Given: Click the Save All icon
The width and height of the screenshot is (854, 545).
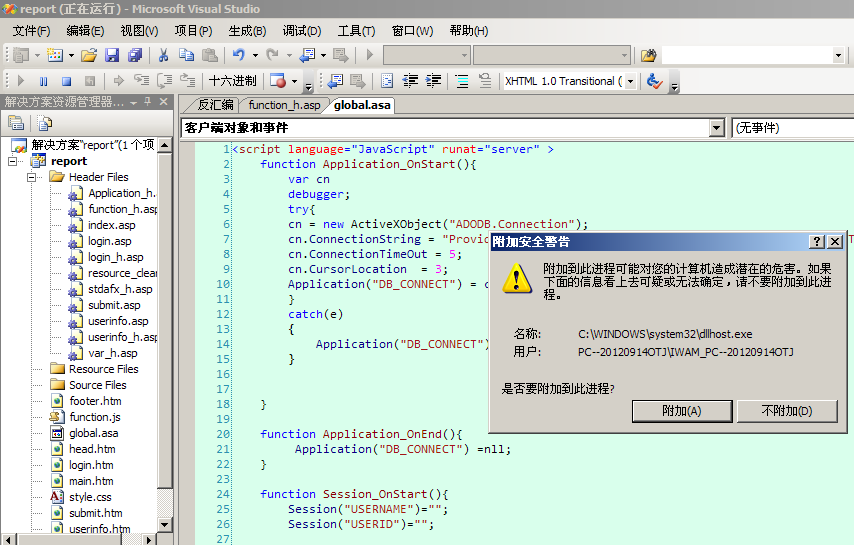Looking at the screenshot, I should click(x=134, y=55).
